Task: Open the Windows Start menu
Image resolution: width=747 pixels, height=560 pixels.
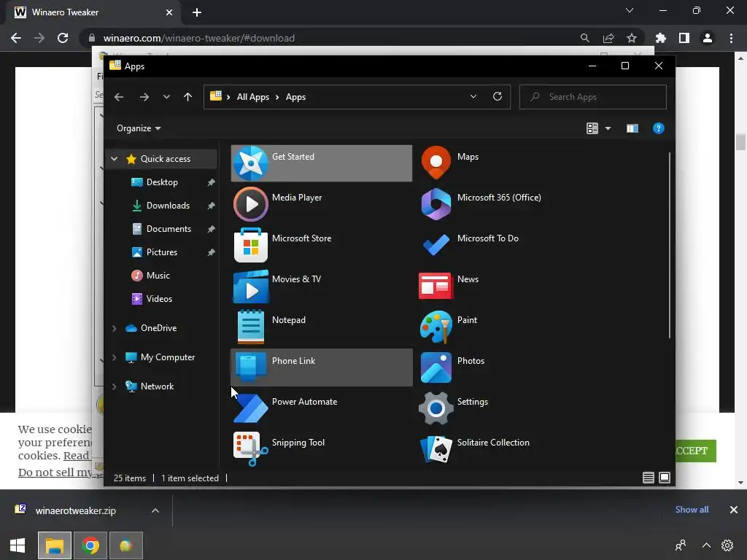Action: click(18, 545)
